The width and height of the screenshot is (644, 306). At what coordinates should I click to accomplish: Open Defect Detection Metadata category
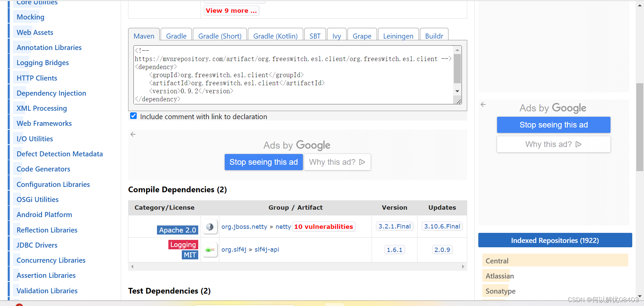click(x=60, y=154)
